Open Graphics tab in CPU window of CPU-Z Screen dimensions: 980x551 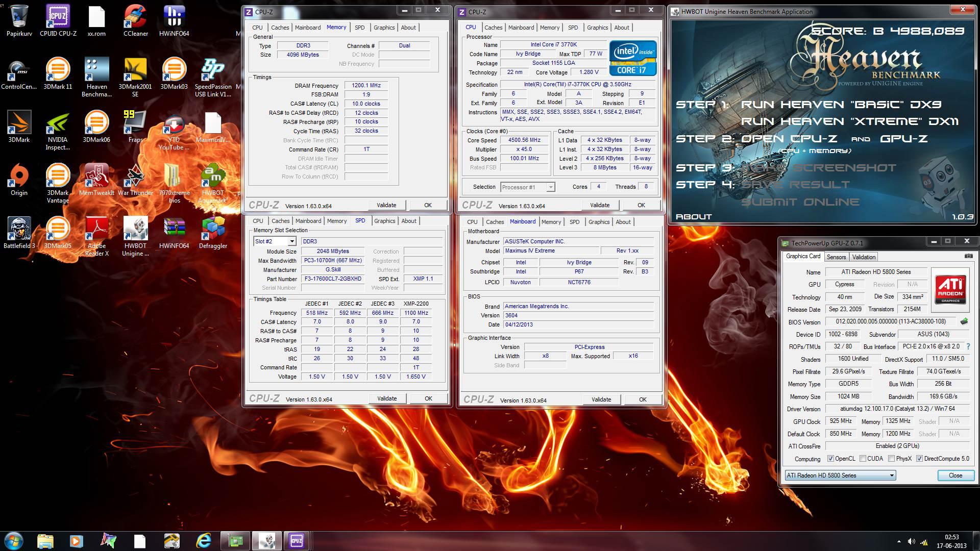pyautogui.click(x=597, y=28)
